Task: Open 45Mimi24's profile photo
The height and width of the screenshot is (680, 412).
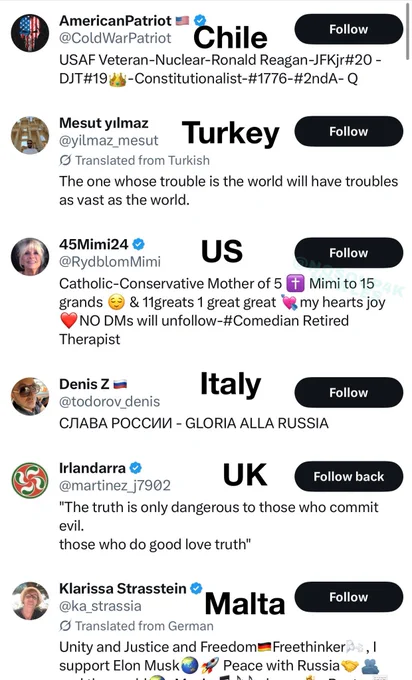Action: (30, 257)
